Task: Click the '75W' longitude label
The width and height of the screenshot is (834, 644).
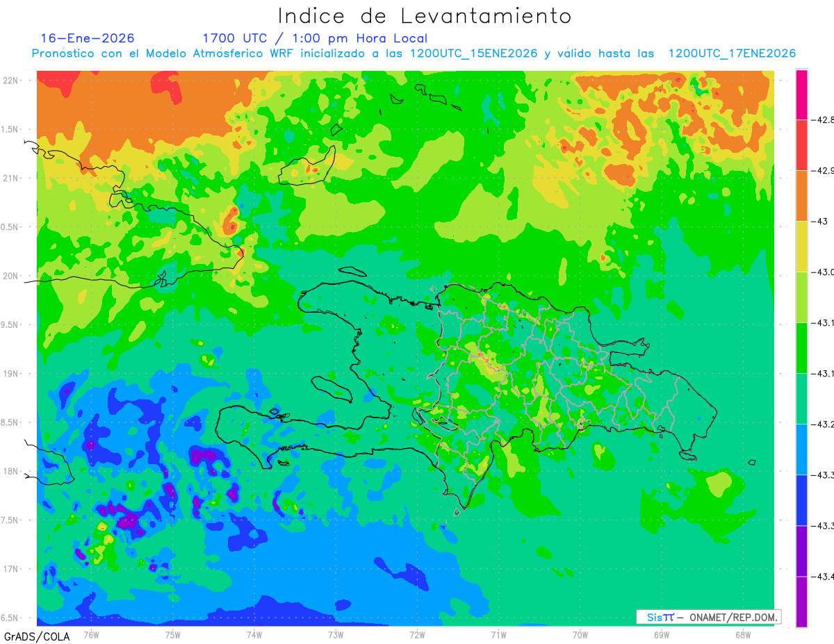Action: pyautogui.click(x=173, y=635)
